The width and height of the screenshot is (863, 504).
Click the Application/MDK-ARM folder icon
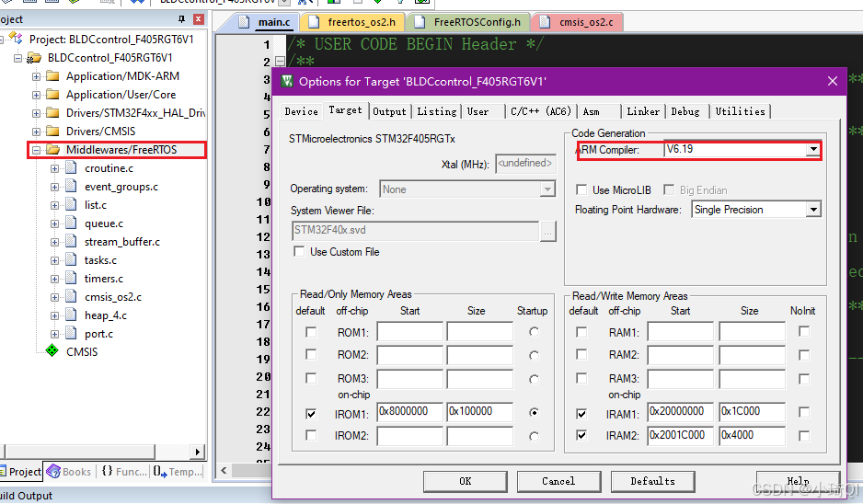[52, 76]
